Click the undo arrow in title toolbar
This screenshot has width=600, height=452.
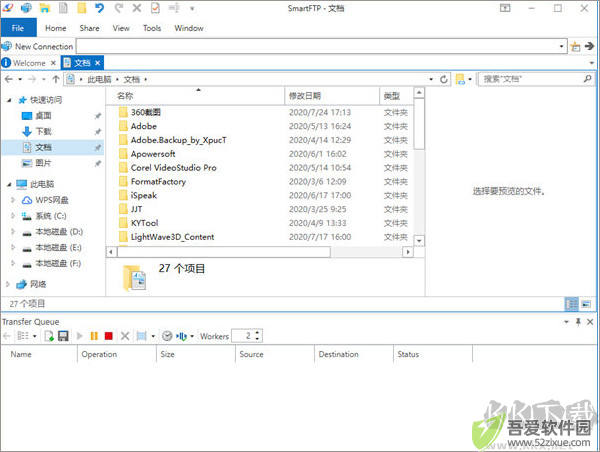click(x=99, y=8)
